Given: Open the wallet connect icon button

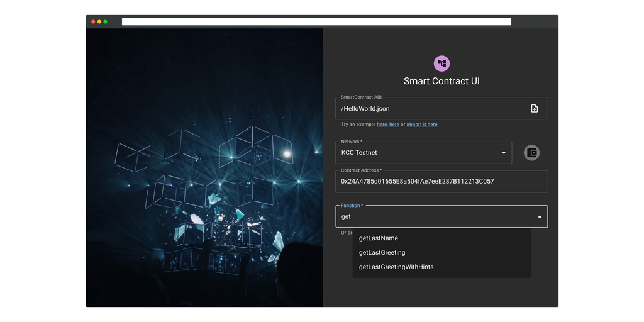Looking at the screenshot, I should [x=531, y=152].
